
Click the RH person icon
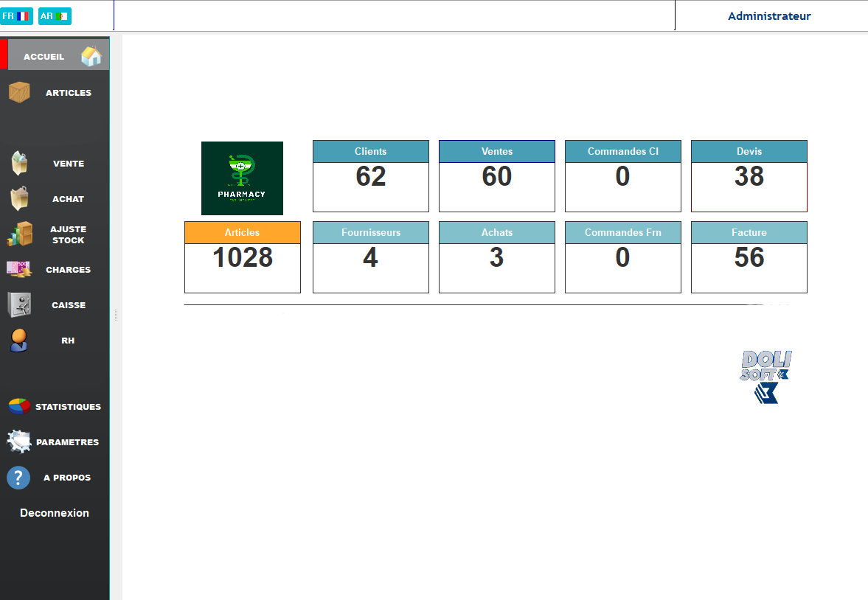(19, 341)
